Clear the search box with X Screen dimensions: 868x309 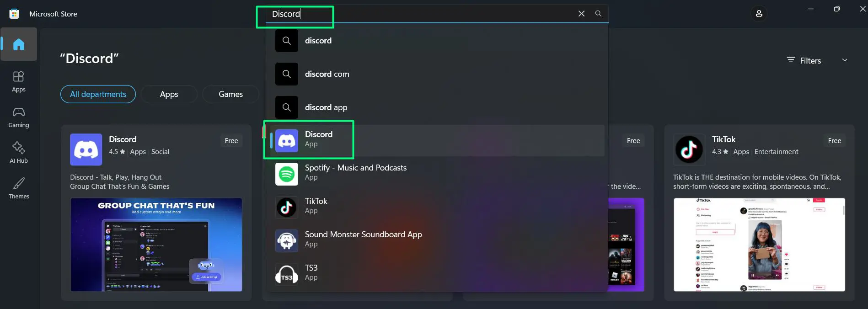point(581,14)
